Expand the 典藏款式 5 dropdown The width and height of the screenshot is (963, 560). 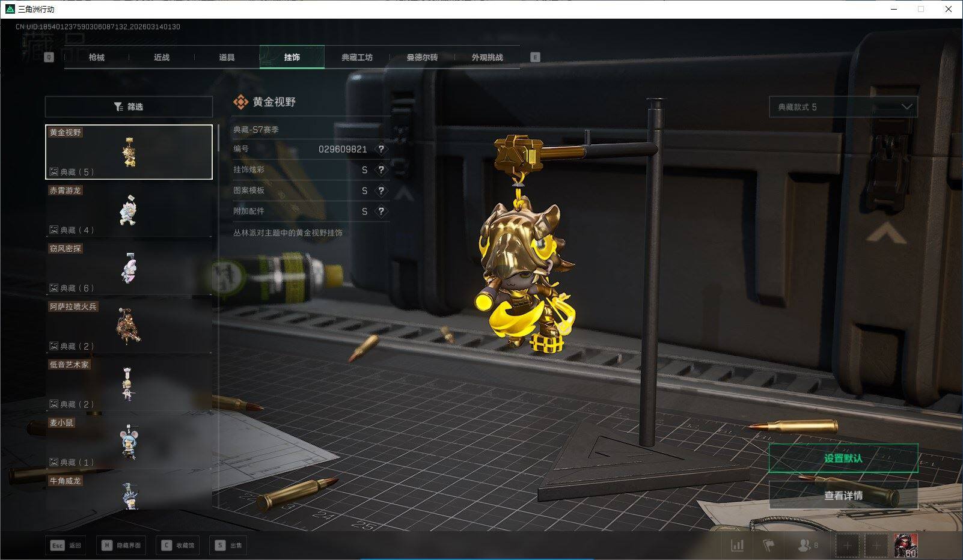[843, 107]
